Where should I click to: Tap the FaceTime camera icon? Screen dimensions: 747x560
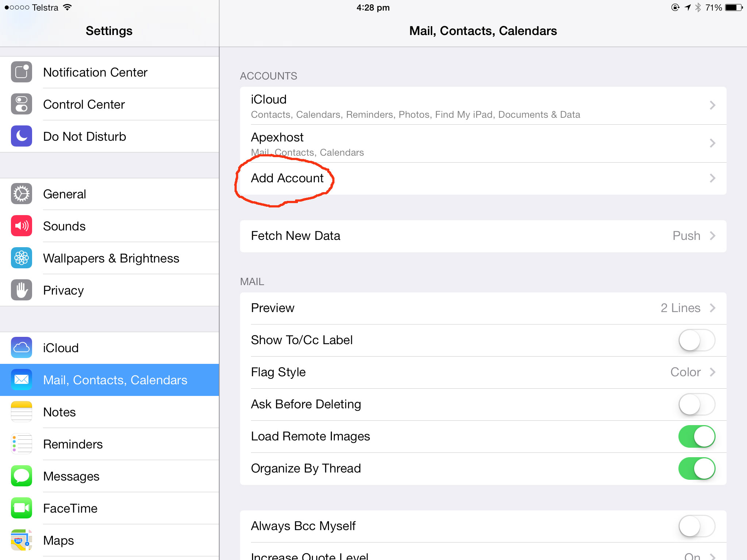click(x=22, y=508)
